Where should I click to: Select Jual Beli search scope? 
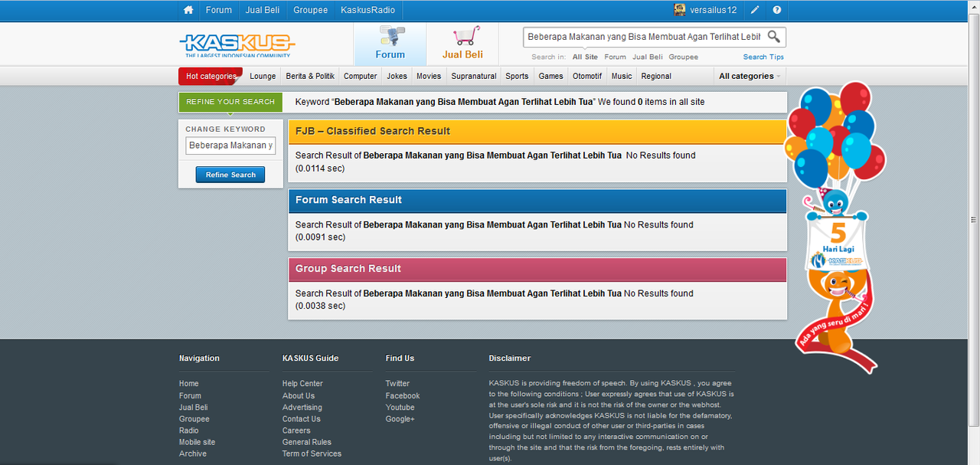tap(648, 57)
